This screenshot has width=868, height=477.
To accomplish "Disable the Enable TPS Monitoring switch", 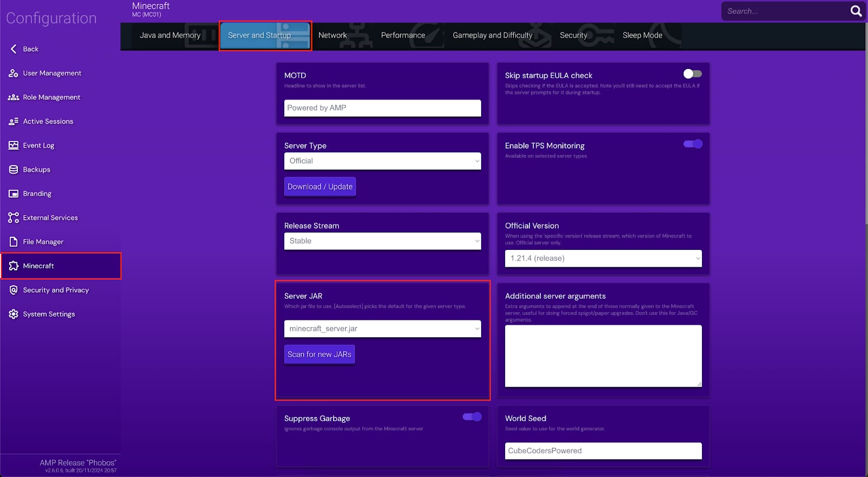I will [x=693, y=144].
